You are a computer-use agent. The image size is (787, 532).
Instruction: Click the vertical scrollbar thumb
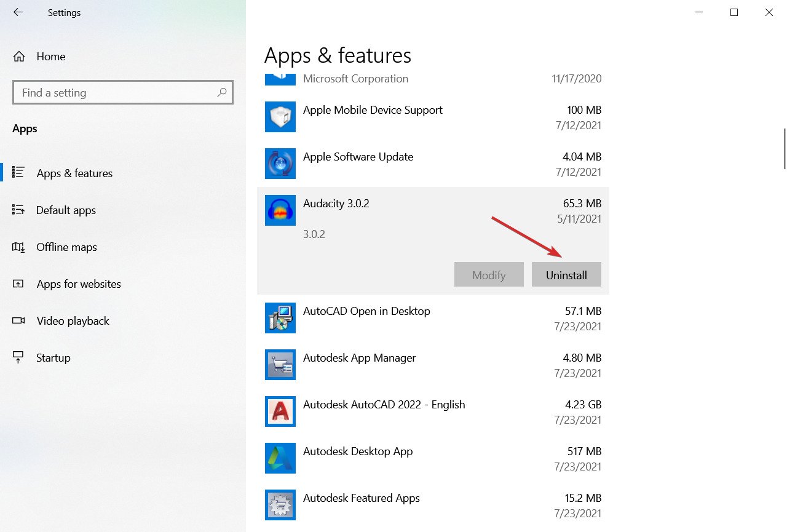tap(784, 148)
